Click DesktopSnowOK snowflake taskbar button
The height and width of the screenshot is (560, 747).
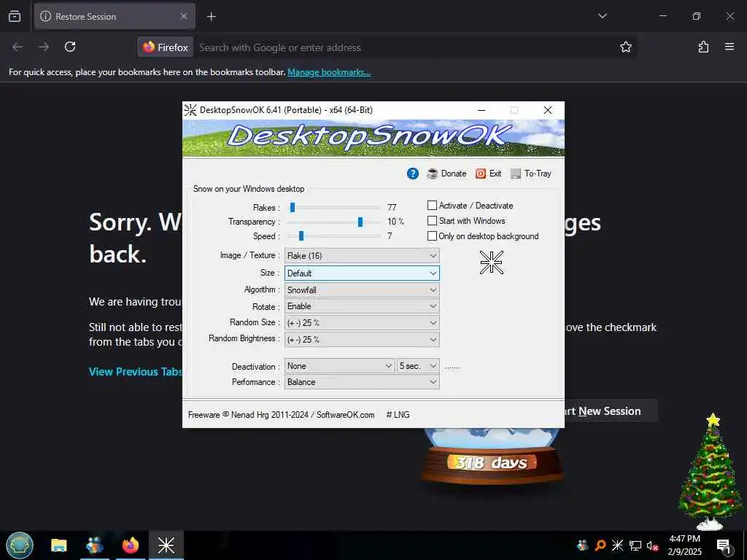click(166, 545)
